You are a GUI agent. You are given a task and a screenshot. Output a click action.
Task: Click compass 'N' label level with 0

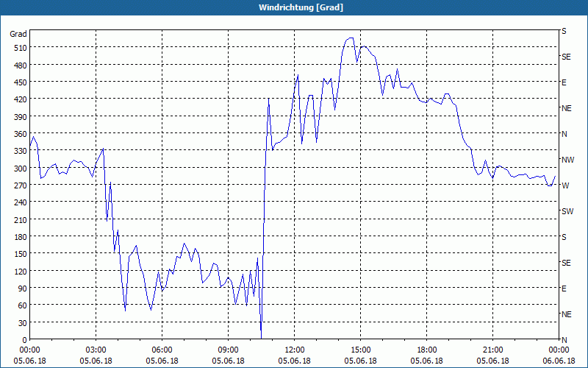coord(564,340)
